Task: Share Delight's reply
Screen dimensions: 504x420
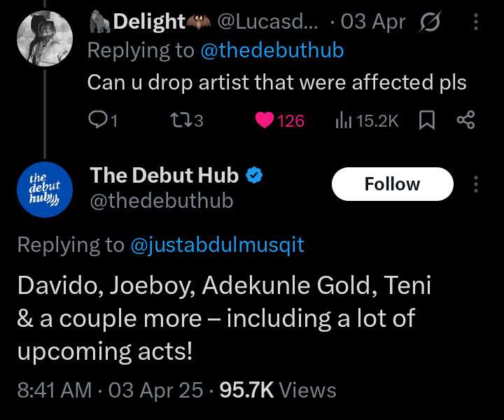Action: tap(465, 121)
